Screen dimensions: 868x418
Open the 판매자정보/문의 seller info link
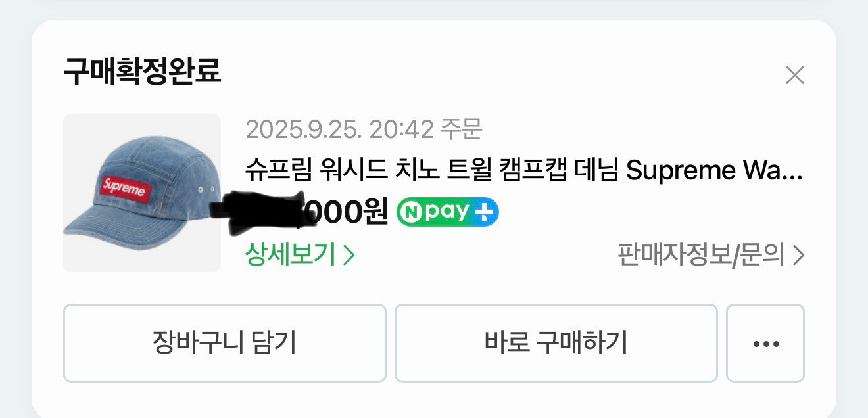point(711,254)
